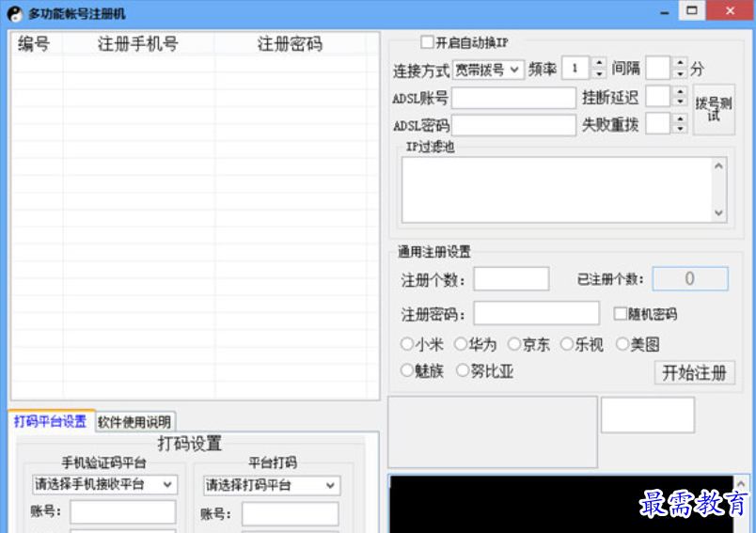Increase the 间隔 minutes spinner
Screen dimensions: 756x533
[680, 63]
